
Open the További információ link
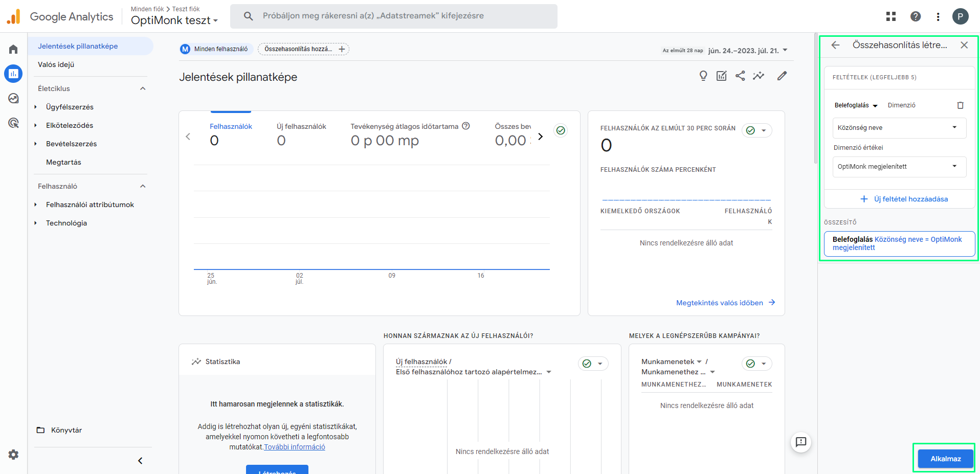pos(295,447)
